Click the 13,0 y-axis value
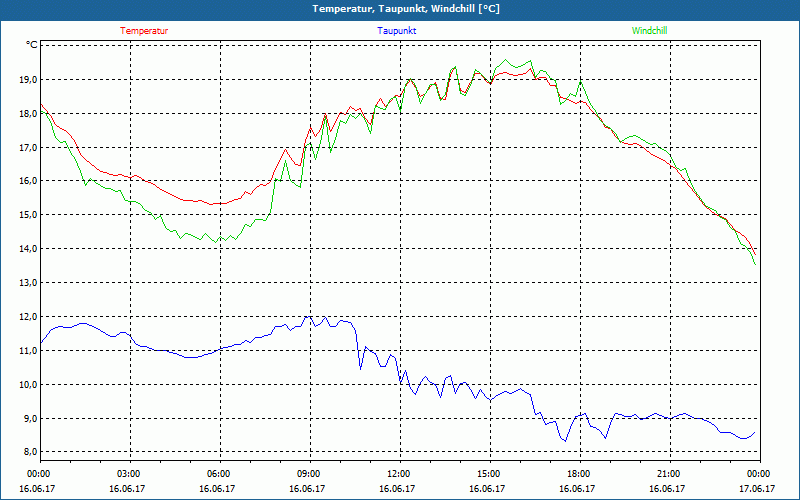Image resolution: width=800 pixels, height=500 pixels. [28, 283]
